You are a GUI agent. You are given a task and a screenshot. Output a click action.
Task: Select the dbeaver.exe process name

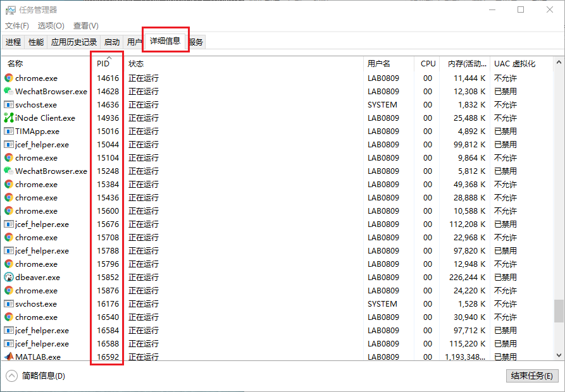tap(37, 277)
